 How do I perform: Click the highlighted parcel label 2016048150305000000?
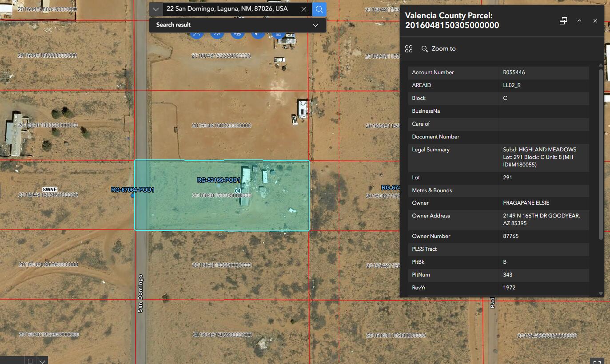[x=222, y=196]
